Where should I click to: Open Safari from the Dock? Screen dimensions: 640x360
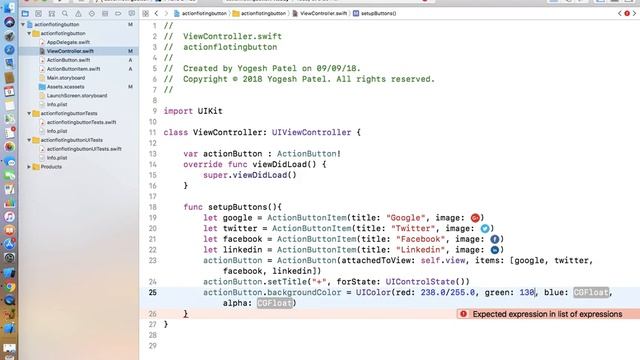click(9, 50)
